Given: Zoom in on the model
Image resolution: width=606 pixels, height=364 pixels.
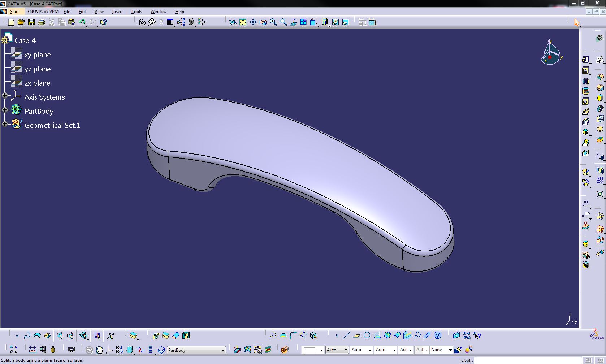Looking at the screenshot, I should (273, 22).
